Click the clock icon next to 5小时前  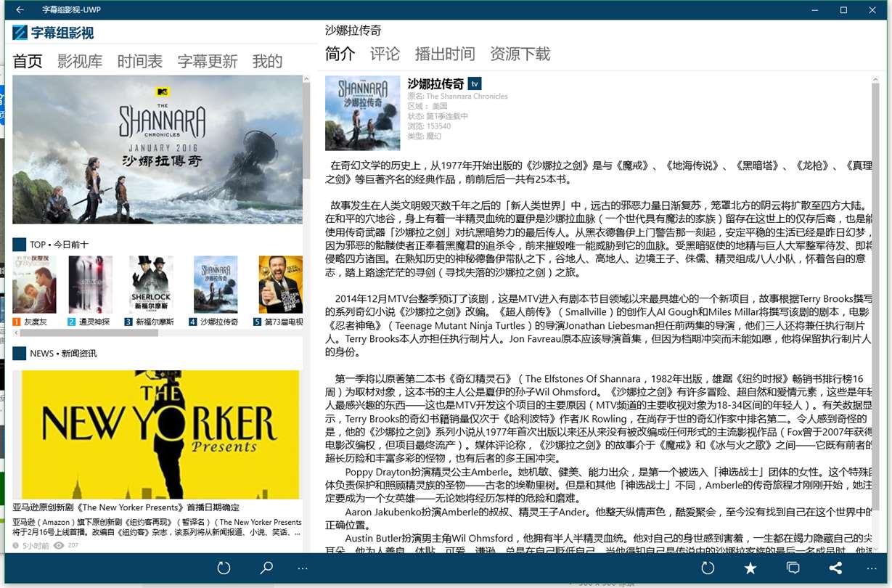tap(16, 545)
